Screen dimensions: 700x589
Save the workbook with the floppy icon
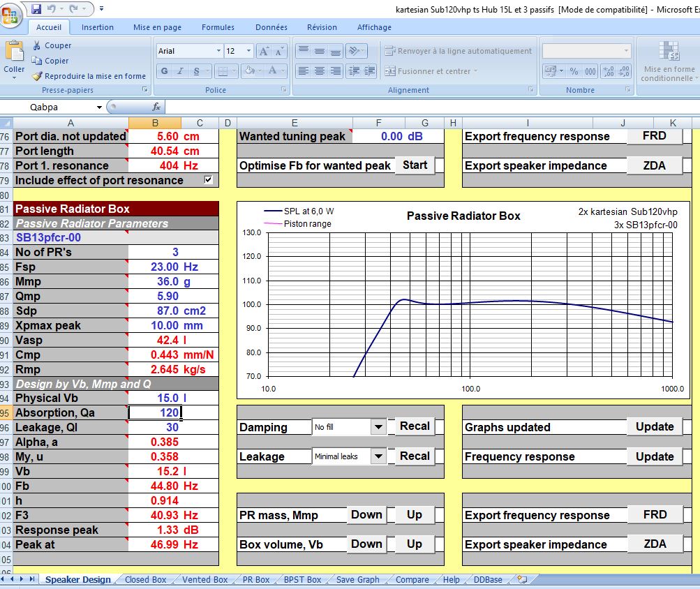click(x=36, y=8)
